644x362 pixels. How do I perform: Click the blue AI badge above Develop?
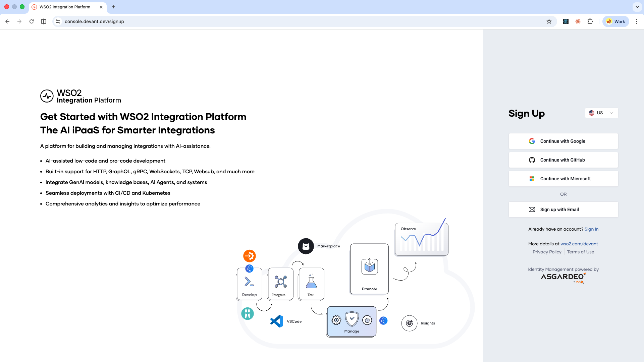coord(249,268)
